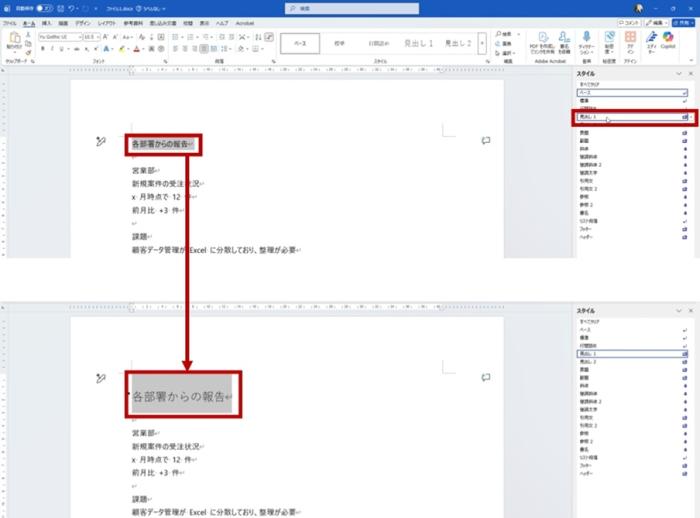Toggle the Italic formatting button
The height and width of the screenshot is (518, 700).
tap(50, 47)
